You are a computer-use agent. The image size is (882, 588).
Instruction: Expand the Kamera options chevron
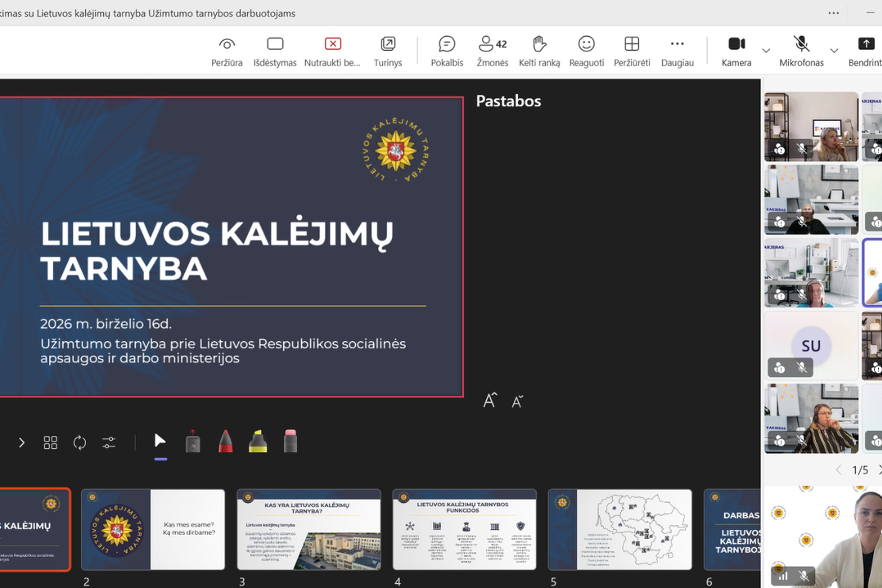point(766,51)
